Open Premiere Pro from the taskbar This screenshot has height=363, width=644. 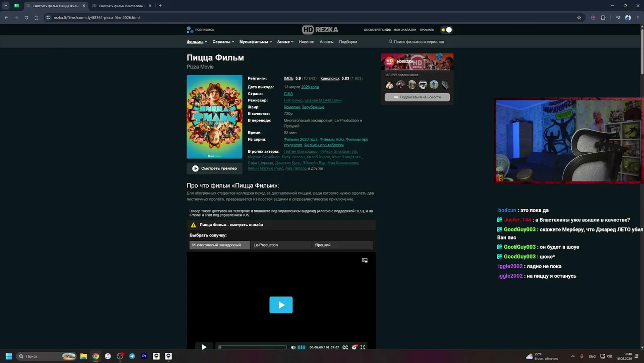click(144, 356)
